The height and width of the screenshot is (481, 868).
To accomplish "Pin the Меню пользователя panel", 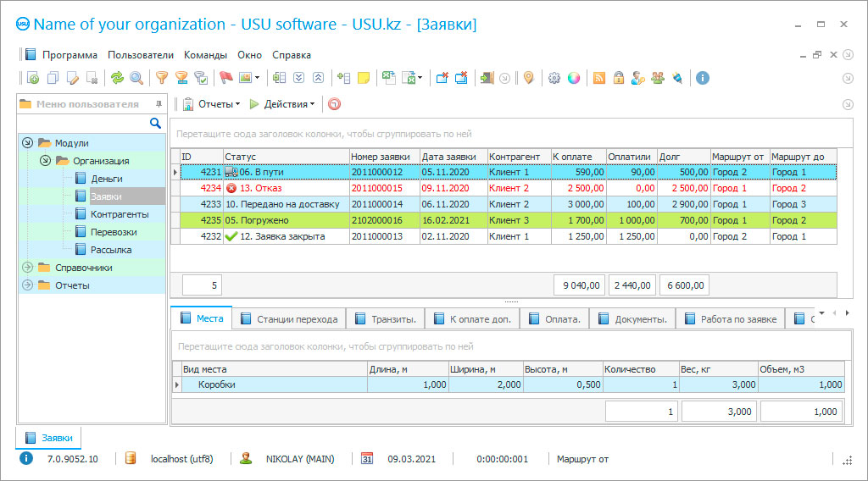I will (159, 104).
